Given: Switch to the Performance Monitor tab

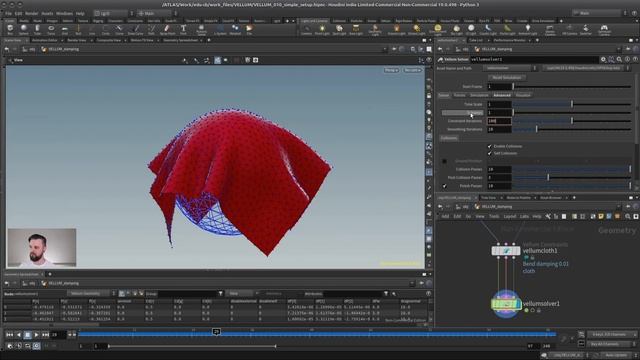Looking at the screenshot, I should coord(509,40).
